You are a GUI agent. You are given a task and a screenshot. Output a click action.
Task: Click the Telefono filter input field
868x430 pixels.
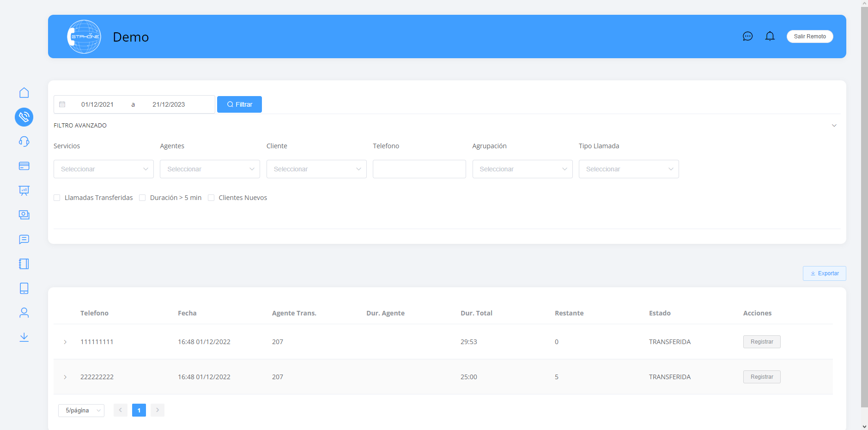tap(419, 169)
